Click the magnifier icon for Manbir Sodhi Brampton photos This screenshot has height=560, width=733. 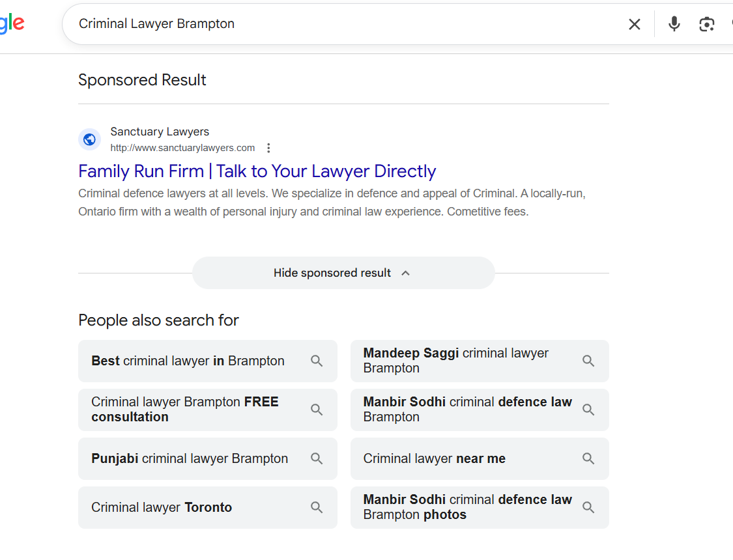[588, 507]
